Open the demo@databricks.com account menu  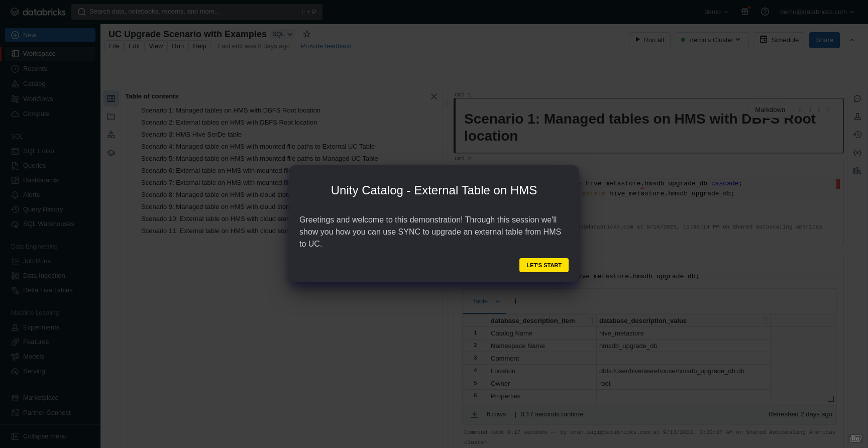click(x=817, y=12)
